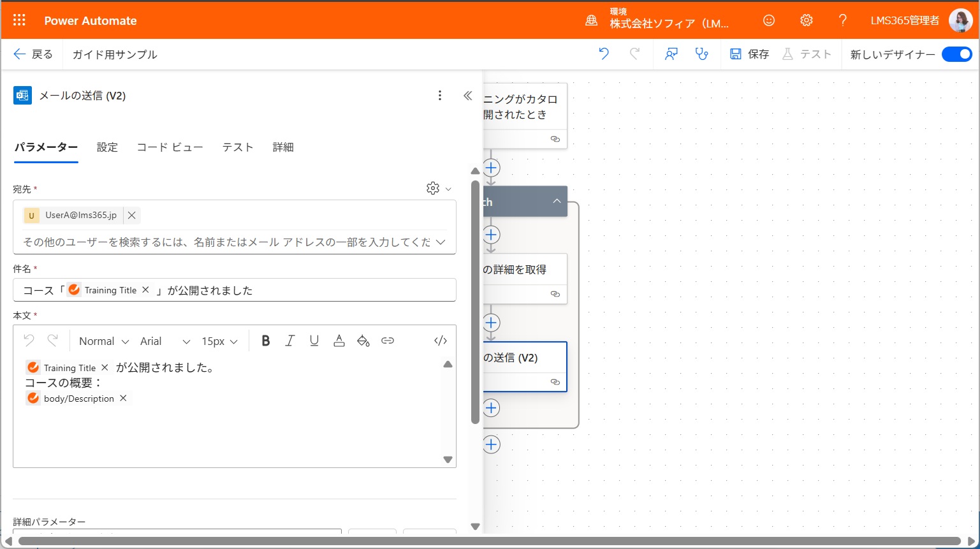Viewport: 980px width, 549px height.
Task: Undo in the body editor toolbar
Action: pyautogui.click(x=29, y=340)
